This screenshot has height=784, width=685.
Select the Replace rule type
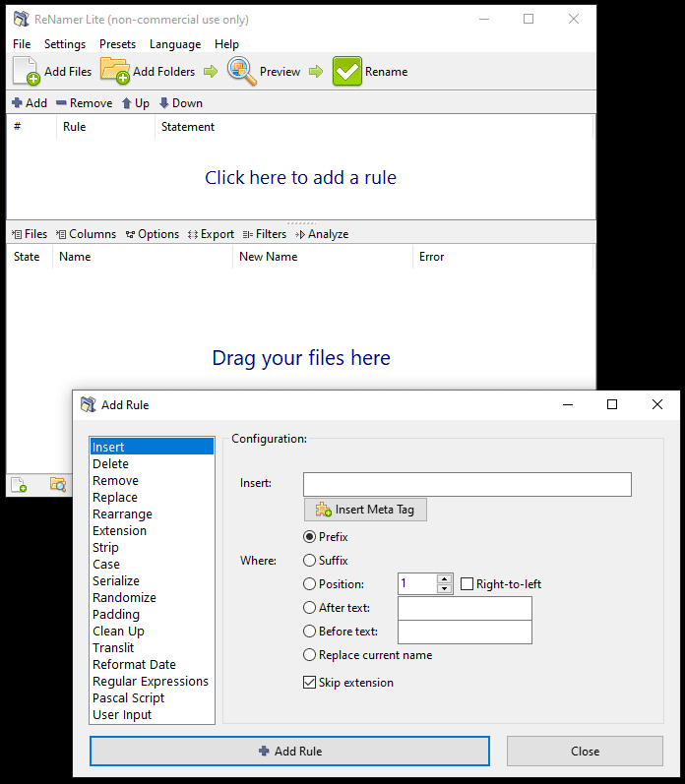(153, 497)
